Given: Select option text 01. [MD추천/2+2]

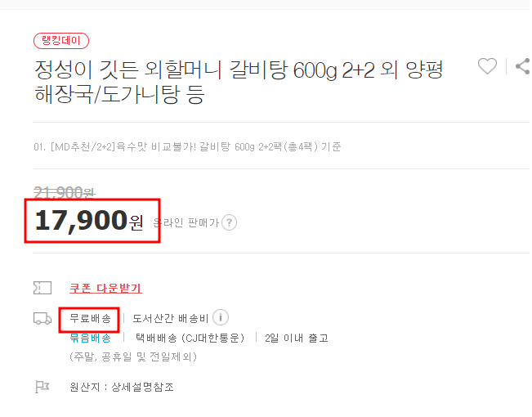Looking at the screenshot, I should click(187, 146).
